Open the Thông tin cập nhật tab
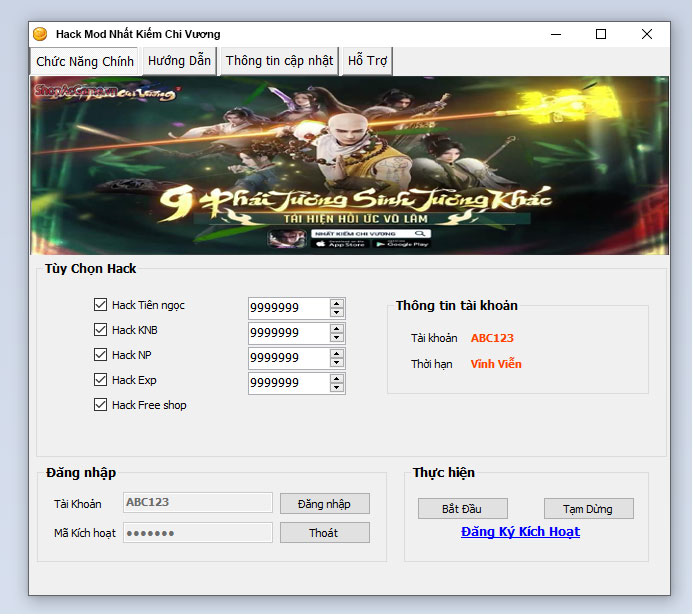 pyautogui.click(x=279, y=61)
